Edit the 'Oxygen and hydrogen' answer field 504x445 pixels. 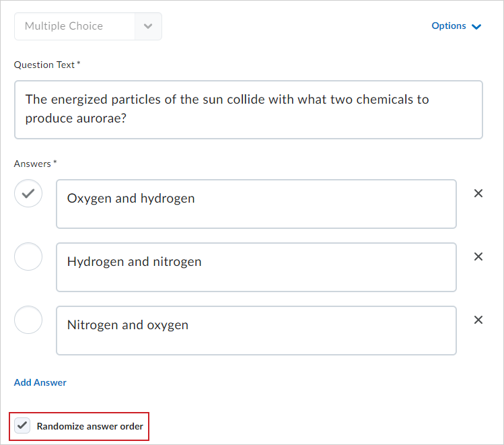coord(256,204)
